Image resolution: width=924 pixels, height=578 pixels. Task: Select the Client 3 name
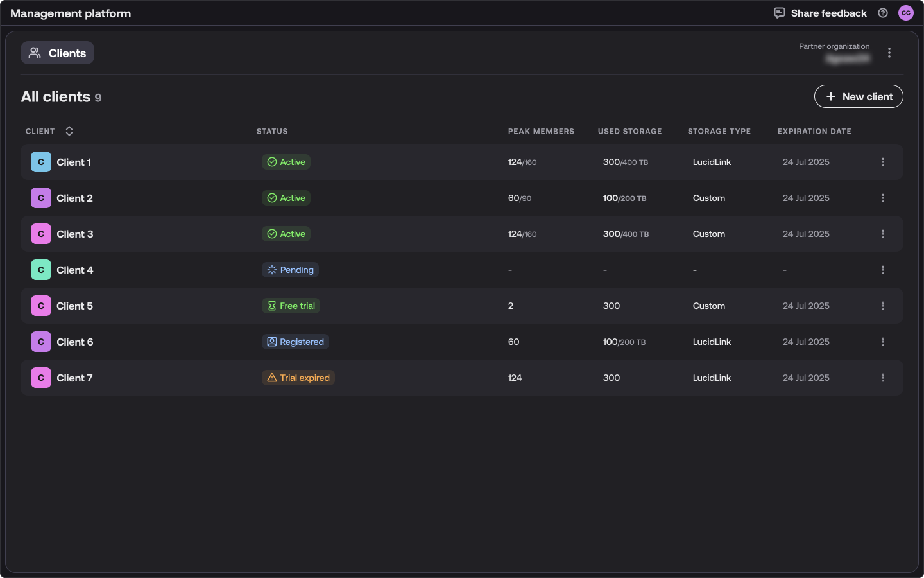coord(75,234)
